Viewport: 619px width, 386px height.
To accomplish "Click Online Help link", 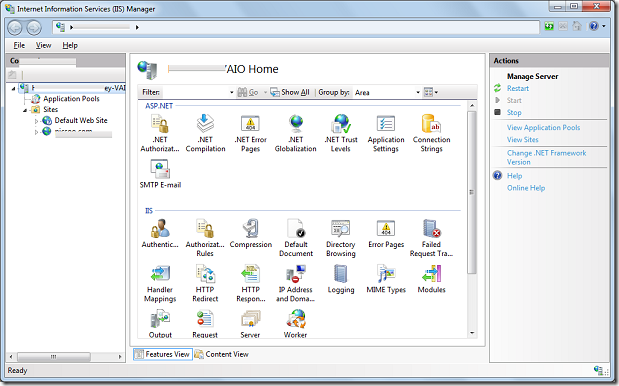I will pyautogui.click(x=526, y=188).
